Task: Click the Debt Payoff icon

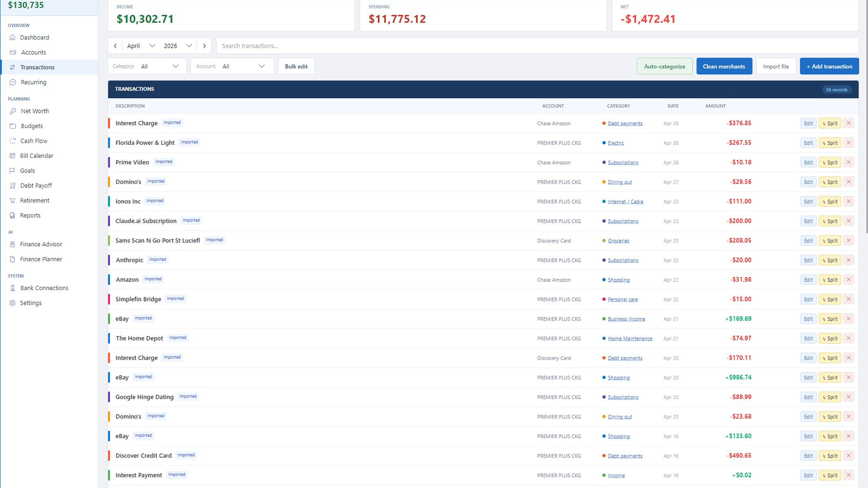Action: pos(12,185)
